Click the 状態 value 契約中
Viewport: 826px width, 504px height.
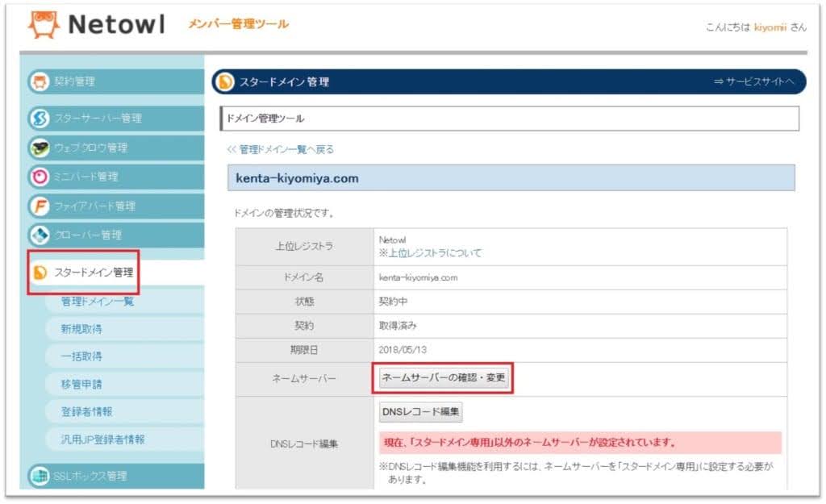(393, 302)
